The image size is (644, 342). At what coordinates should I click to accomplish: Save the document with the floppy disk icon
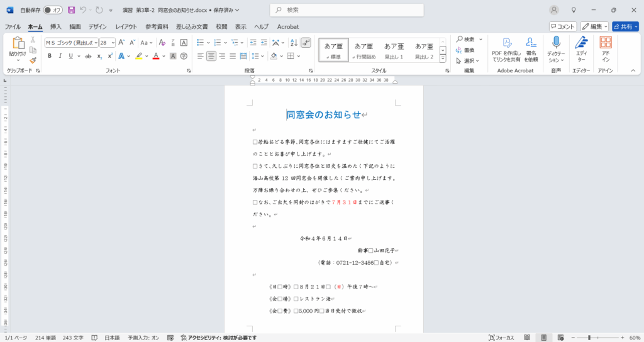click(x=71, y=10)
